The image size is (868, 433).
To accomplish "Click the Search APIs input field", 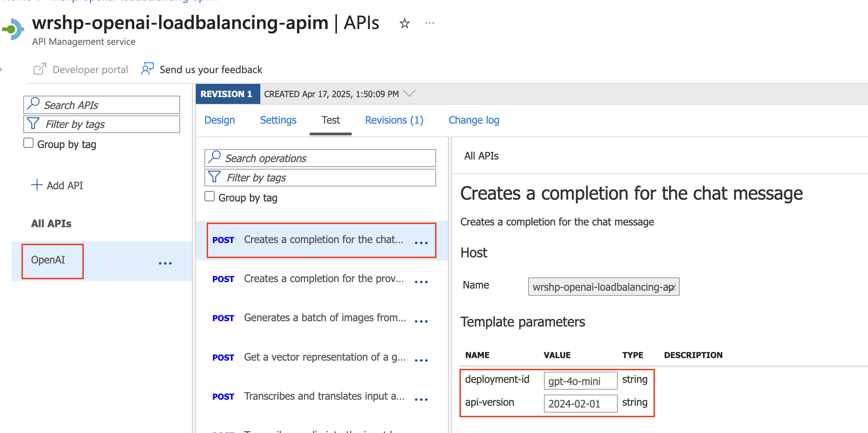I will pos(102,105).
